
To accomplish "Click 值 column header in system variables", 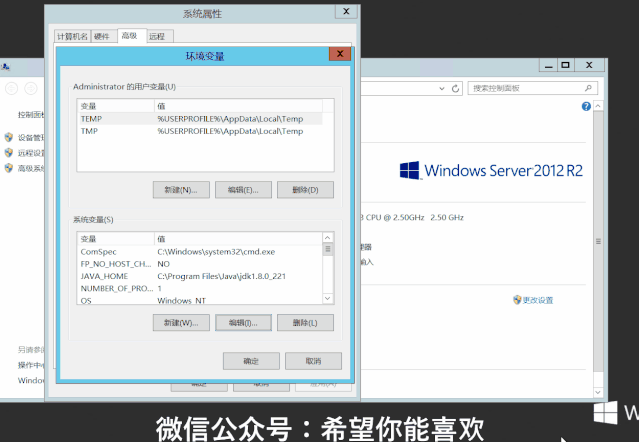I will (x=238, y=239).
